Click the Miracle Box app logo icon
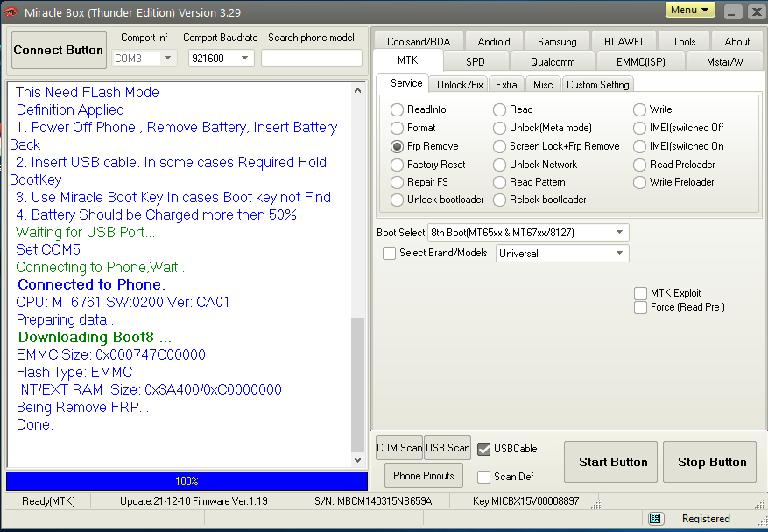The width and height of the screenshot is (768, 532). [x=10, y=11]
